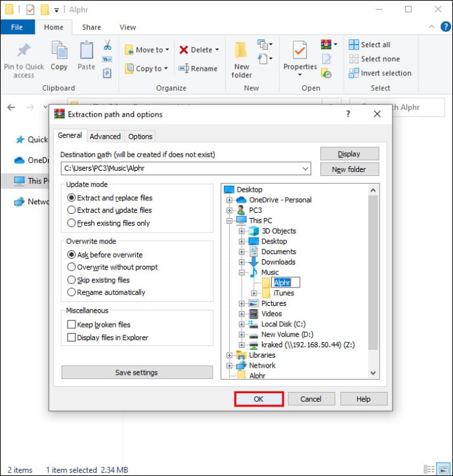This screenshot has width=453, height=476.
Task: Click the Help button in dialog
Action: coord(364,399)
